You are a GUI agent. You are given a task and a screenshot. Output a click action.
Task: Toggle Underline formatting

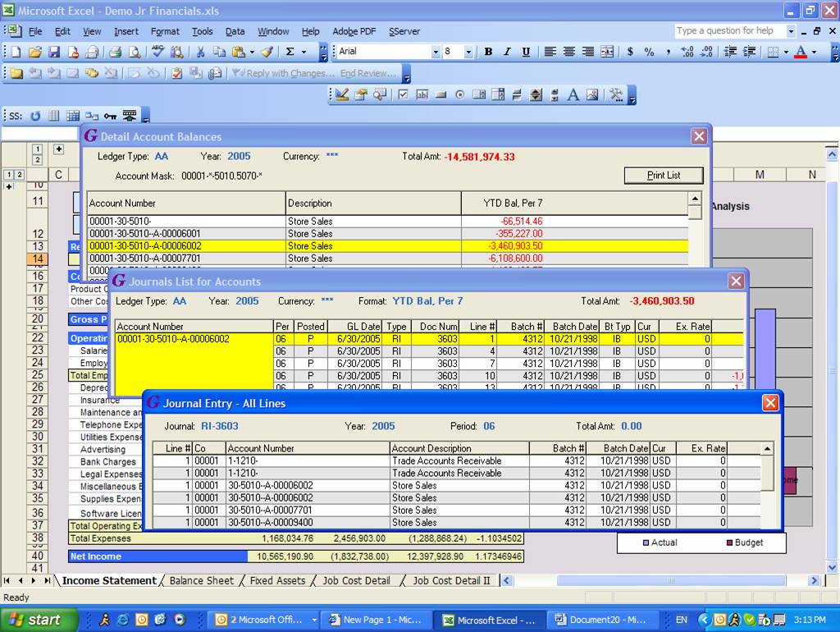point(526,52)
